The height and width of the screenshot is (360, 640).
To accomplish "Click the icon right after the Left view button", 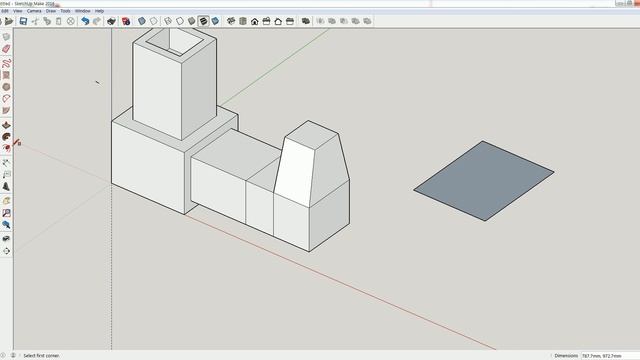I will [306, 21].
